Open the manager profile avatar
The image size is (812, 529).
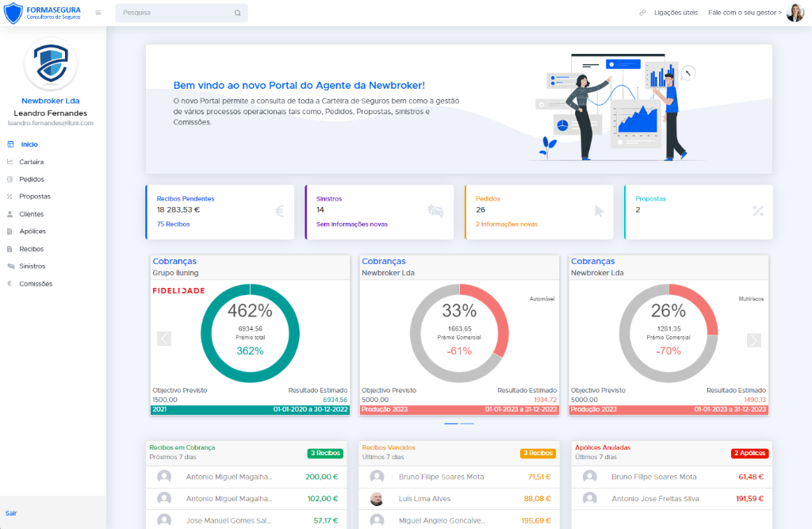pos(795,13)
